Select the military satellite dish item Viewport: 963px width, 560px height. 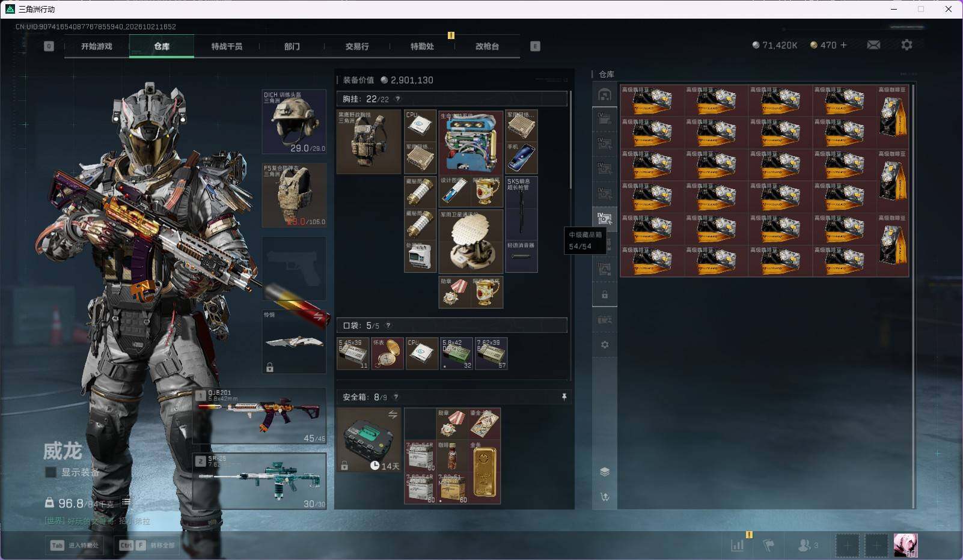[471, 242]
